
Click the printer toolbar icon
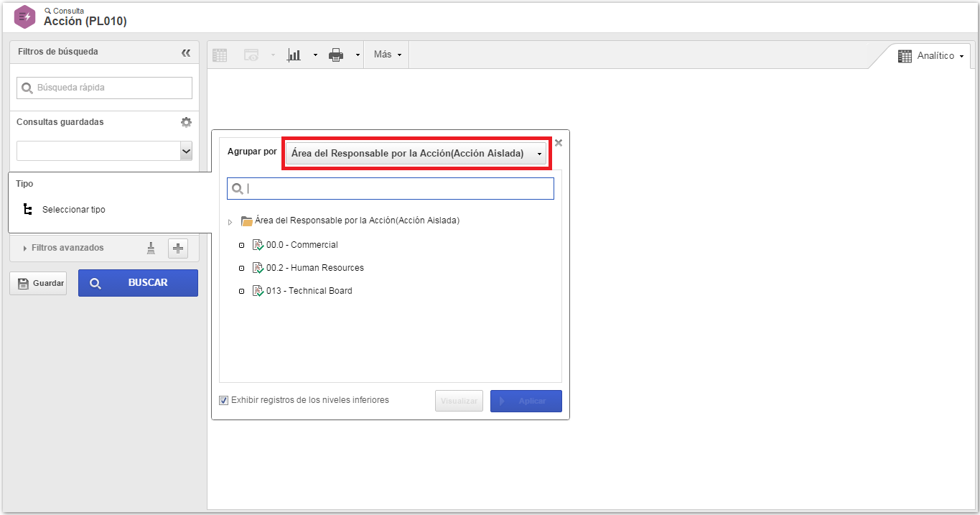coord(336,55)
